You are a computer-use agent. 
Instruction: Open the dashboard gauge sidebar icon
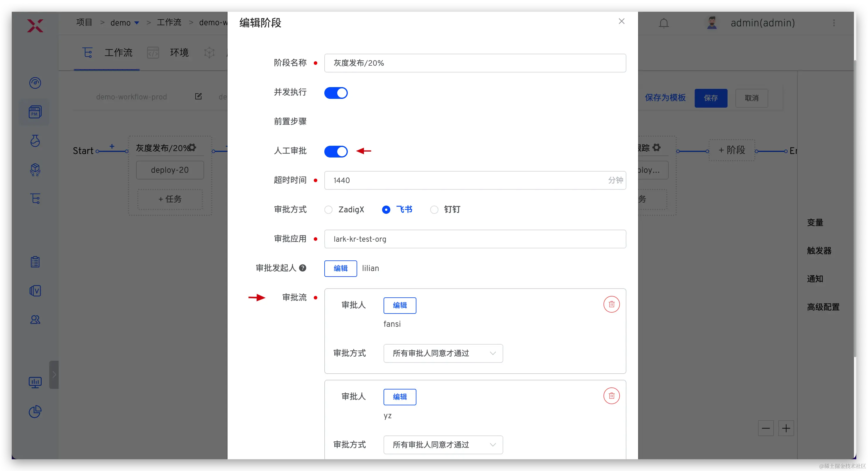click(x=35, y=83)
